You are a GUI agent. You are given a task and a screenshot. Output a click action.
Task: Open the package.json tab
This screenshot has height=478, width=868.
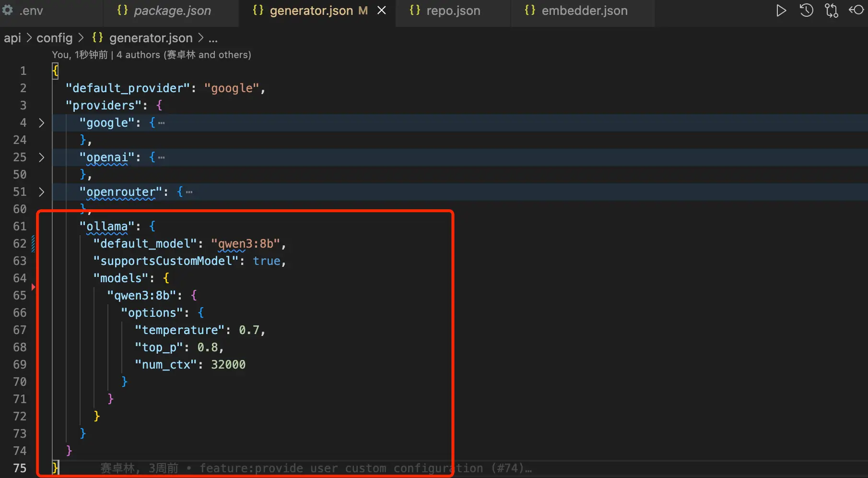171,11
